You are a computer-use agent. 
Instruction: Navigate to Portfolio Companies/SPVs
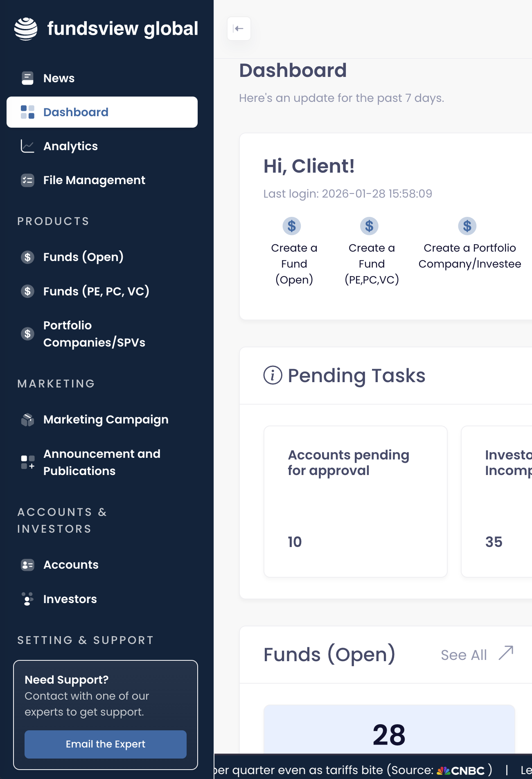coord(94,334)
